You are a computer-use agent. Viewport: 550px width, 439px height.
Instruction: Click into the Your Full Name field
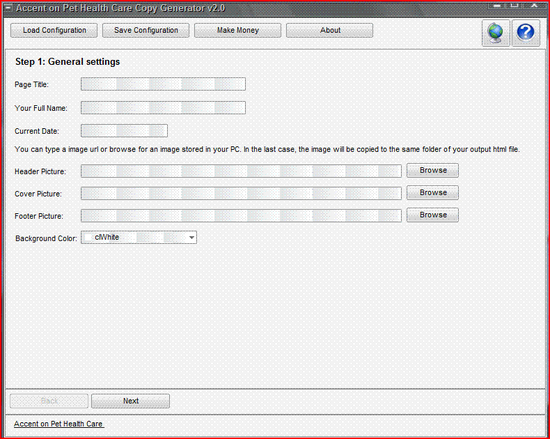pos(163,108)
